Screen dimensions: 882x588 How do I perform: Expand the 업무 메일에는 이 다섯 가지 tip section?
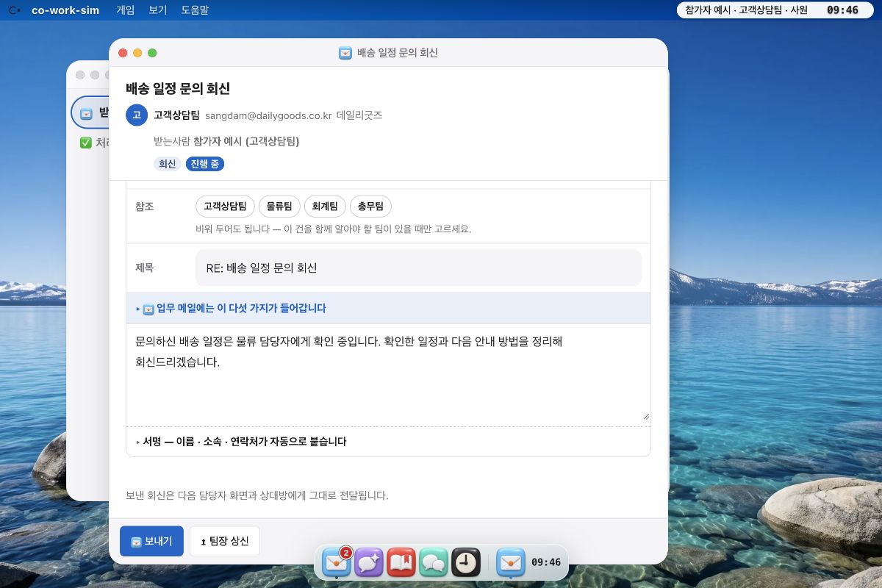pyautogui.click(x=388, y=308)
